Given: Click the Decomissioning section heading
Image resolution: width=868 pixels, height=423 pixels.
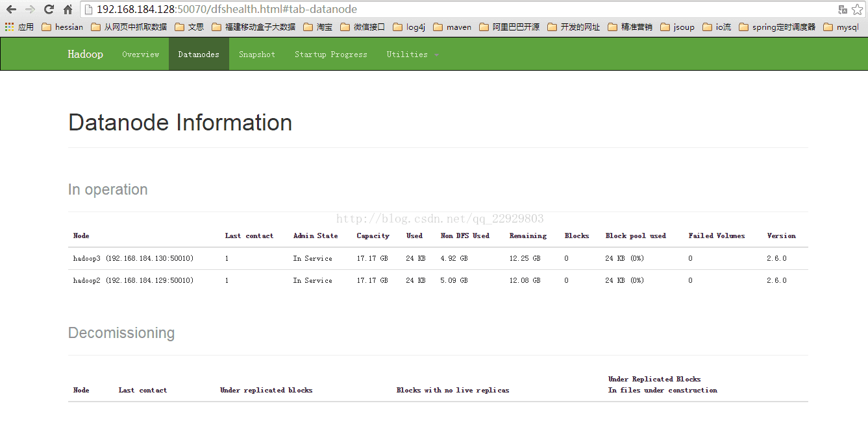Looking at the screenshot, I should (x=121, y=333).
